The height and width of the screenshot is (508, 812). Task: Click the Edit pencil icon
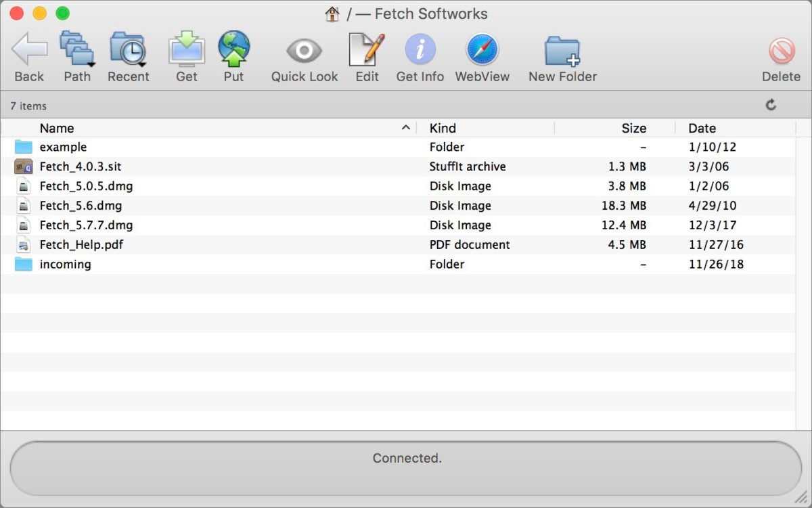[367, 49]
